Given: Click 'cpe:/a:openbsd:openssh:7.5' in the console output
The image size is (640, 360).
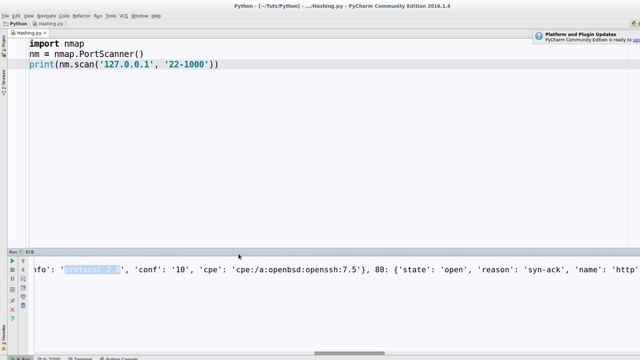Looking at the screenshot, I should click(x=296, y=269).
